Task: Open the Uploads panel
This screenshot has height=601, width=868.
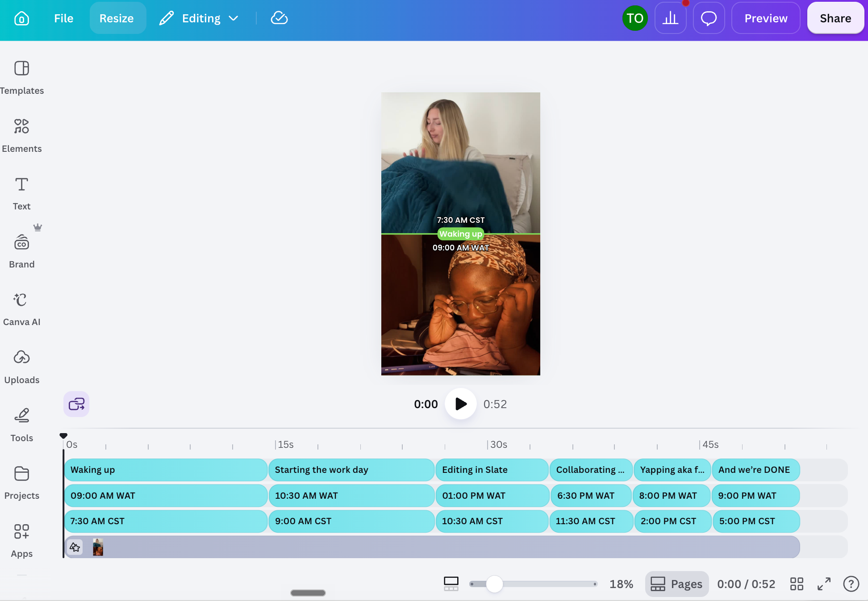Action: click(21, 367)
